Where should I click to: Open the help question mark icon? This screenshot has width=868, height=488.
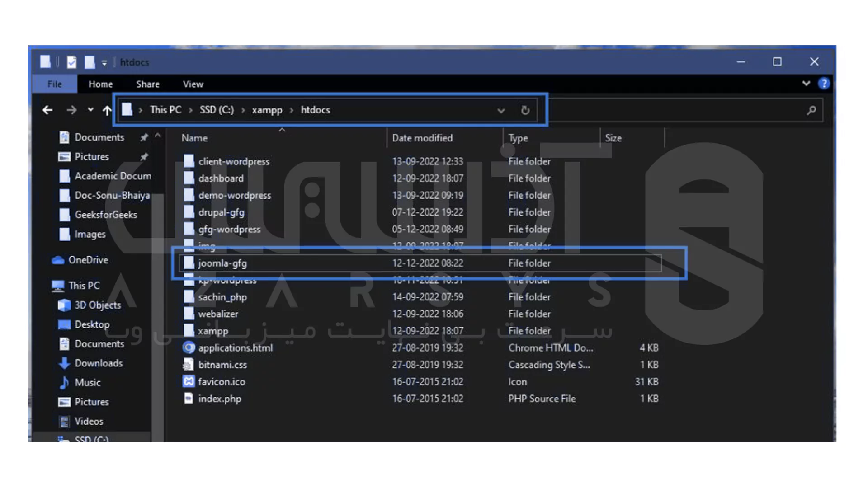(x=824, y=84)
